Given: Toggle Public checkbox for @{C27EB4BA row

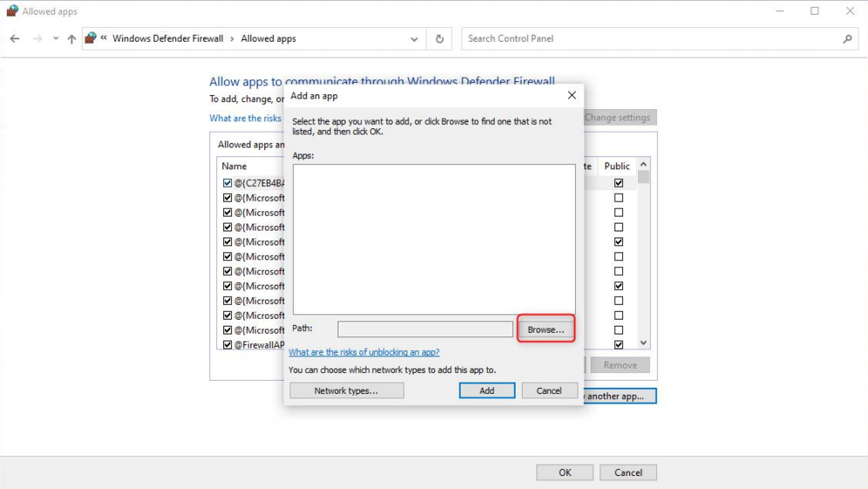Looking at the screenshot, I should tap(619, 183).
